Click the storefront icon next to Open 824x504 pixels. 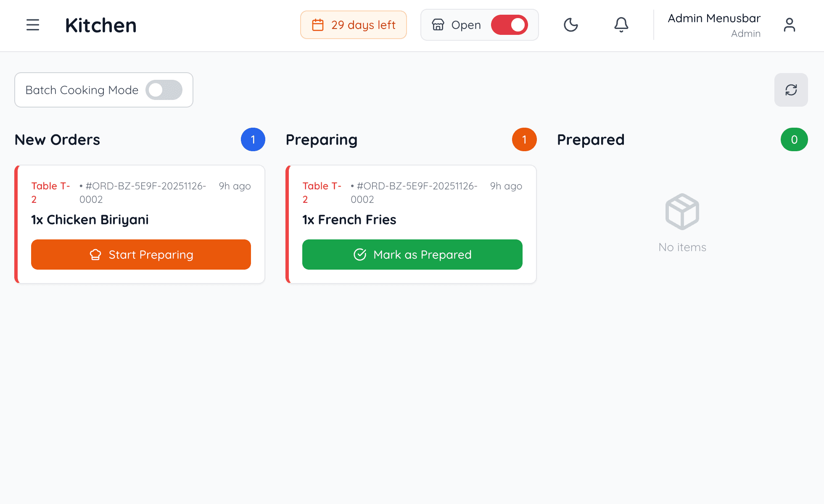(438, 25)
